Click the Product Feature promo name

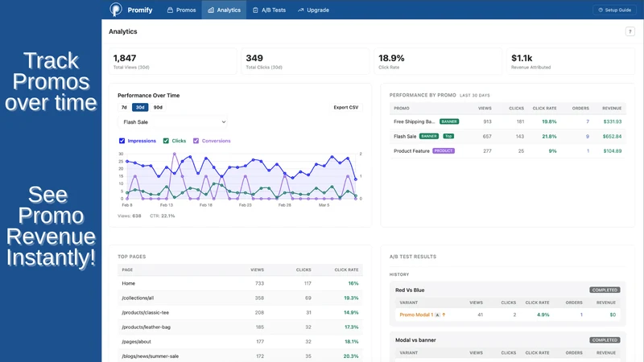(411, 151)
